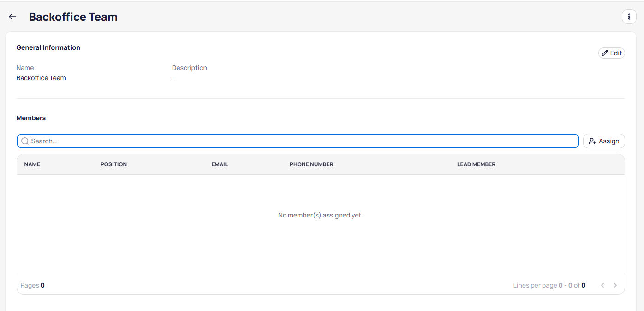Click the Backoffice Team page title
The height and width of the screenshot is (311, 644).
73,17
